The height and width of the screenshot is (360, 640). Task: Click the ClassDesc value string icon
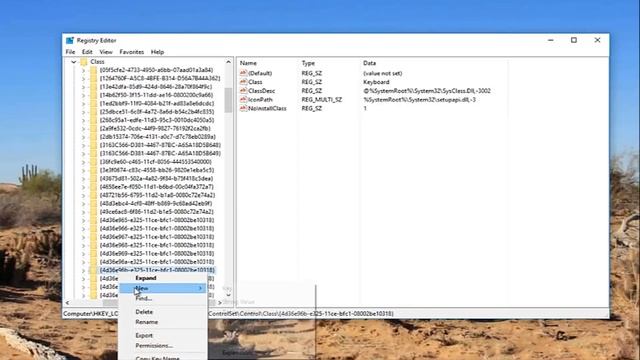coord(243,91)
